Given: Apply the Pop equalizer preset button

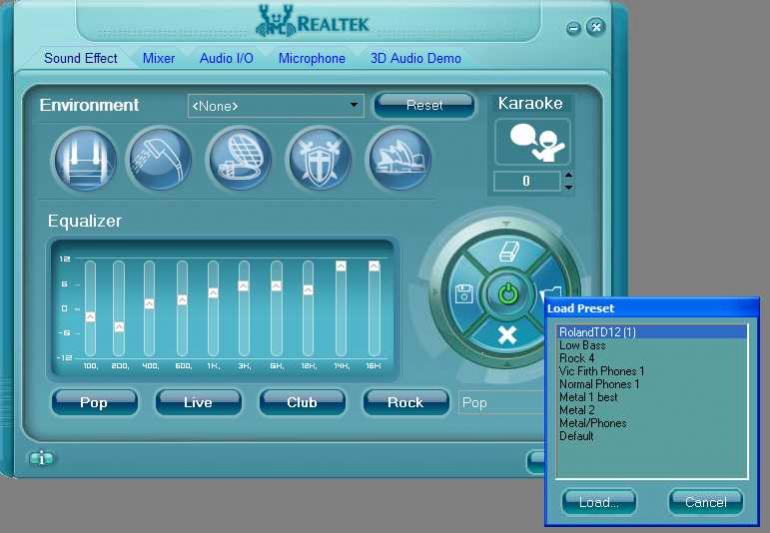Looking at the screenshot, I should coord(94,402).
